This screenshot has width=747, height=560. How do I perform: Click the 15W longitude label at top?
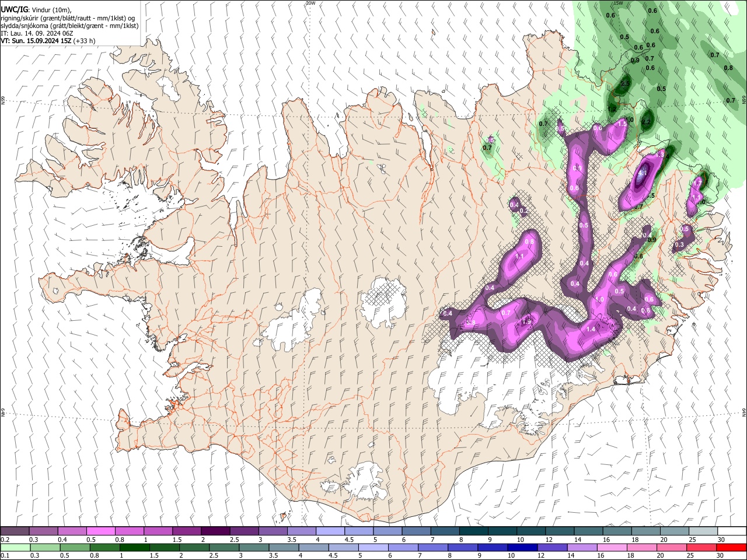(x=618, y=3)
